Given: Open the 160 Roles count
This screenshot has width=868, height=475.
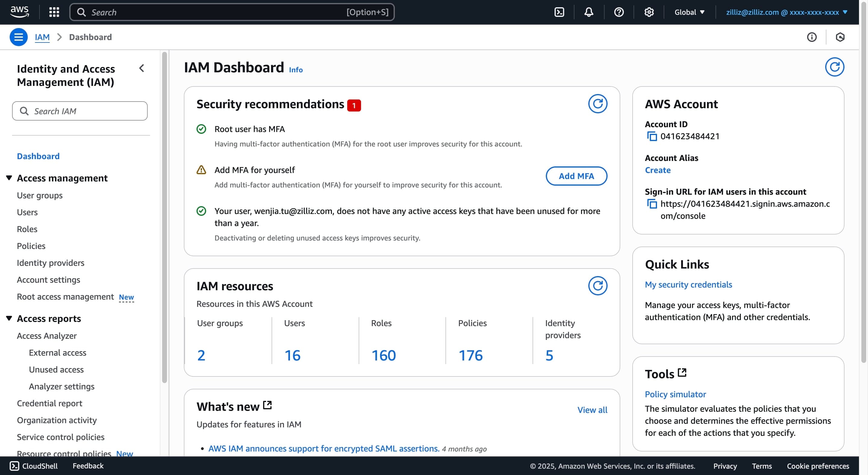Looking at the screenshot, I should (x=383, y=355).
